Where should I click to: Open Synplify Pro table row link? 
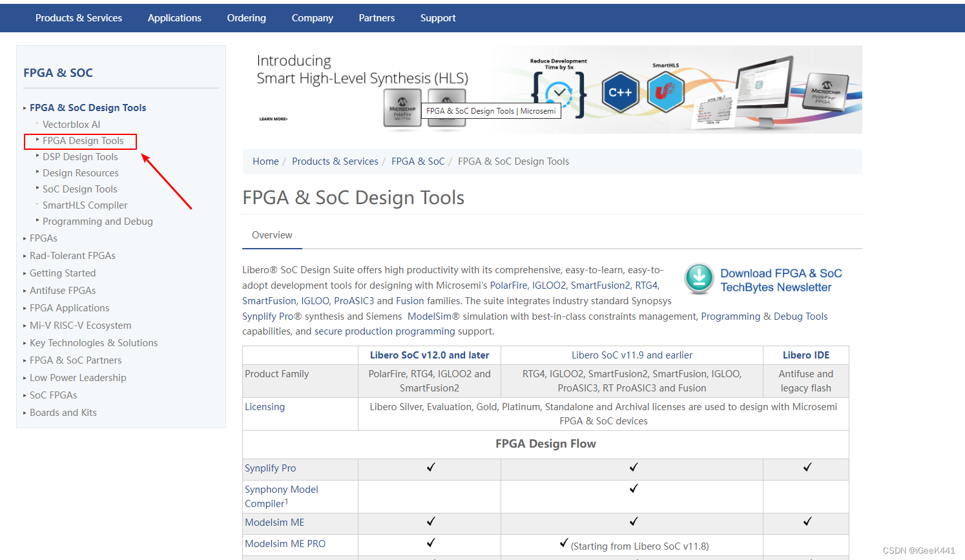tap(270, 468)
